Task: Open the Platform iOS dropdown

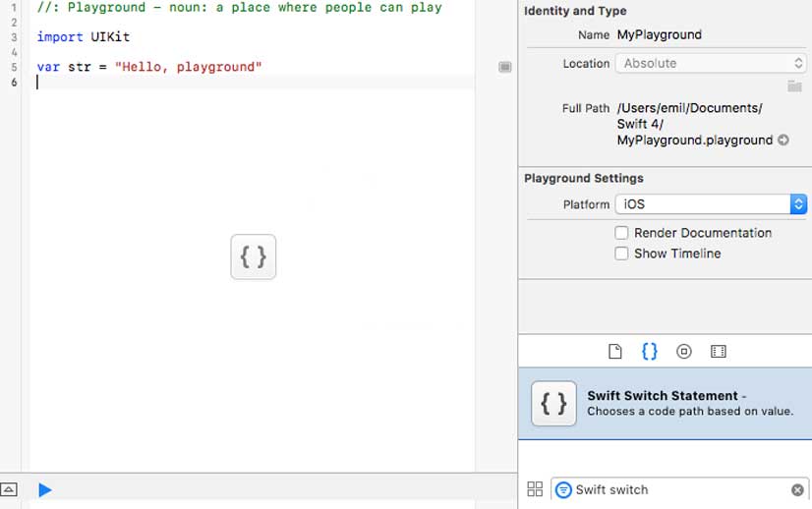Action: (x=710, y=204)
